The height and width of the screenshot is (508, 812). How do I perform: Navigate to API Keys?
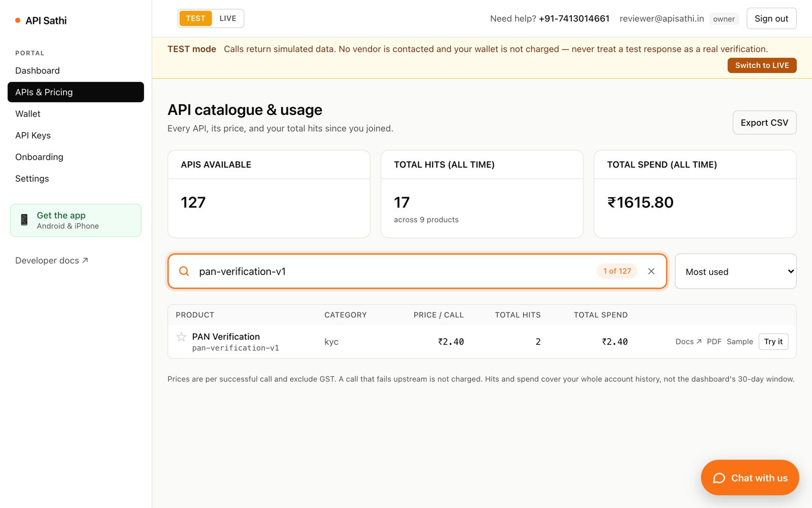pyautogui.click(x=76, y=135)
